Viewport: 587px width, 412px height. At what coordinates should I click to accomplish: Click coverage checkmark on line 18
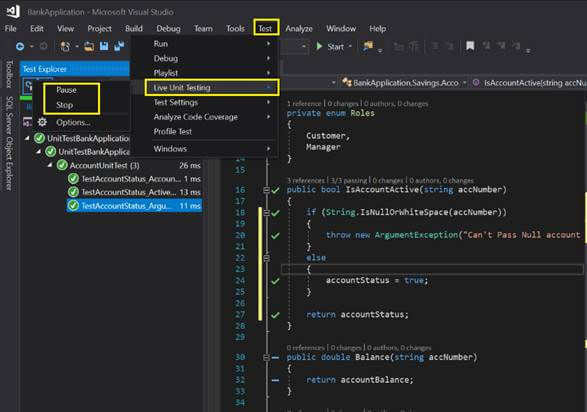[x=276, y=213]
